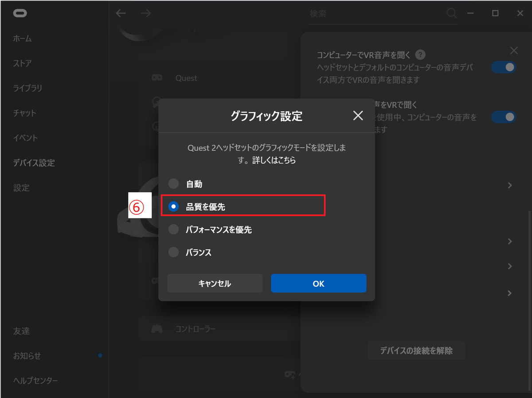This screenshot has width=532, height=398.
Task: Click the blue notification dot beside お知らせ
Action: click(x=100, y=355)
